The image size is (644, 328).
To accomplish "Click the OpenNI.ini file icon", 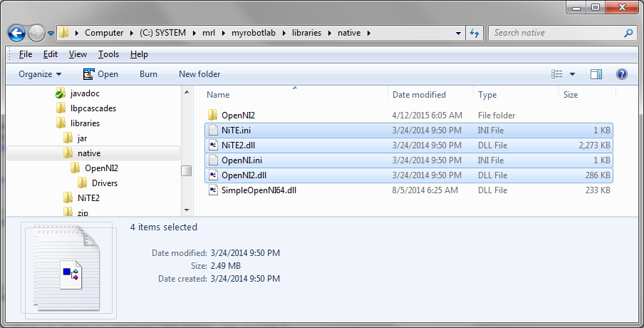I will pos(213,160).
